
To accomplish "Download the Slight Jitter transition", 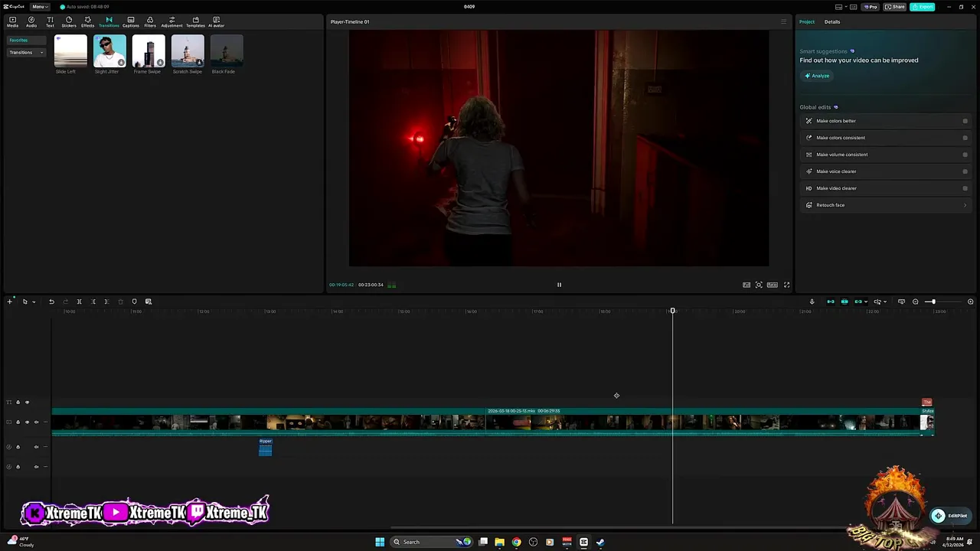I will (121, 63).
